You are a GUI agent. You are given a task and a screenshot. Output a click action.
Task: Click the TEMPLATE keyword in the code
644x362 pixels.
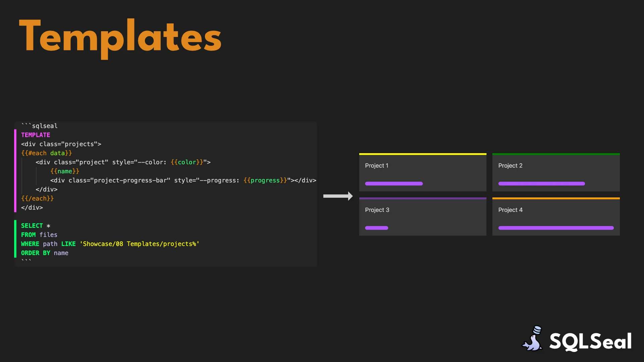click(x=36, y=135)
